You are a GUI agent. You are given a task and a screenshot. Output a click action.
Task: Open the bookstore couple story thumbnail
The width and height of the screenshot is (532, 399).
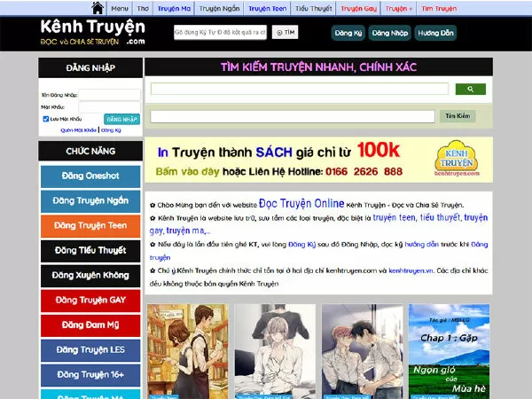click(188, 351)
